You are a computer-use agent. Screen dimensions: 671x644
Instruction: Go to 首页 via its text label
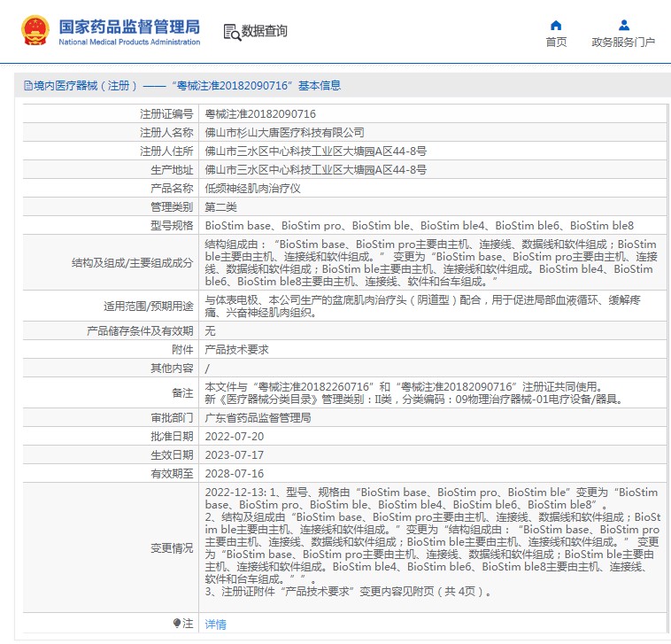coord(556,43)
